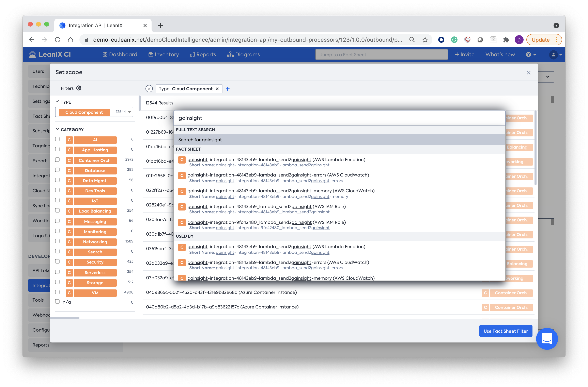
Task: Close the Integration API tab
Action: click(x=145, y=26)
